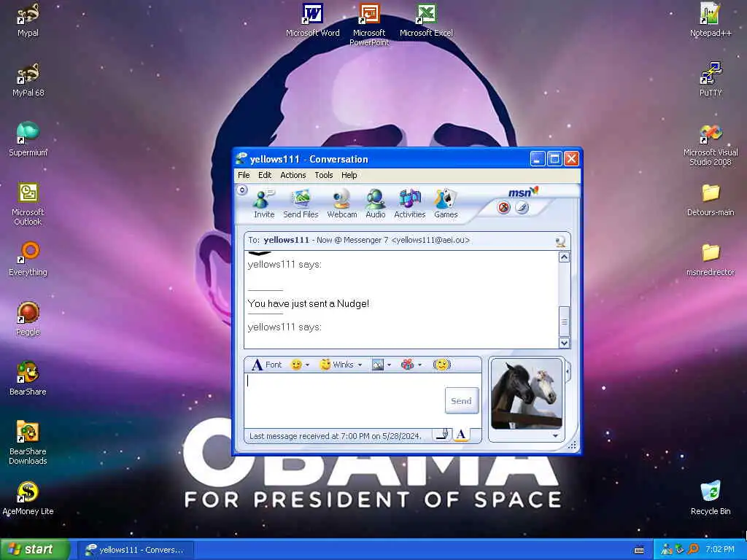Expand the gift box dropdown arrow

pos(419,365)
